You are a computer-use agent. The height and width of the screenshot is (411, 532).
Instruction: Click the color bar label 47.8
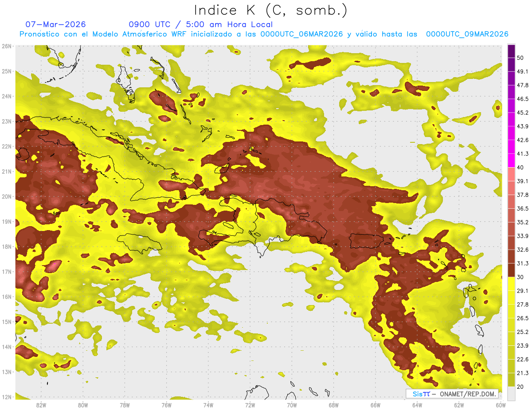(x=523, y=85)
